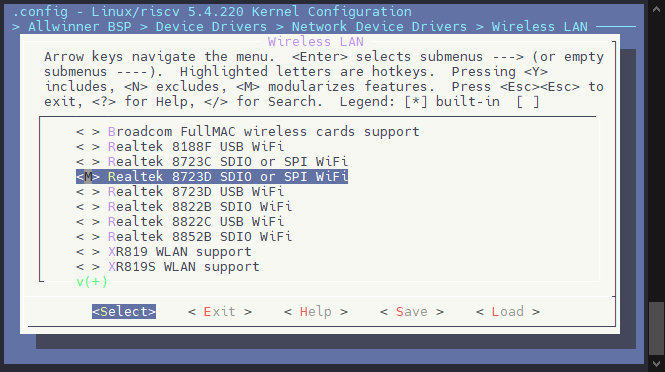Toggle Realtek 8822C USB WiFi option

coord(180,221)
